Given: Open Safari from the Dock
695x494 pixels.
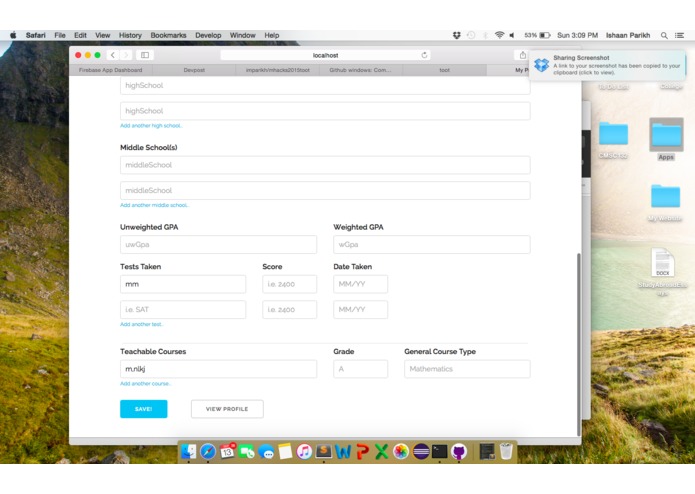Looking at the screenshot, I should (207, 451).
